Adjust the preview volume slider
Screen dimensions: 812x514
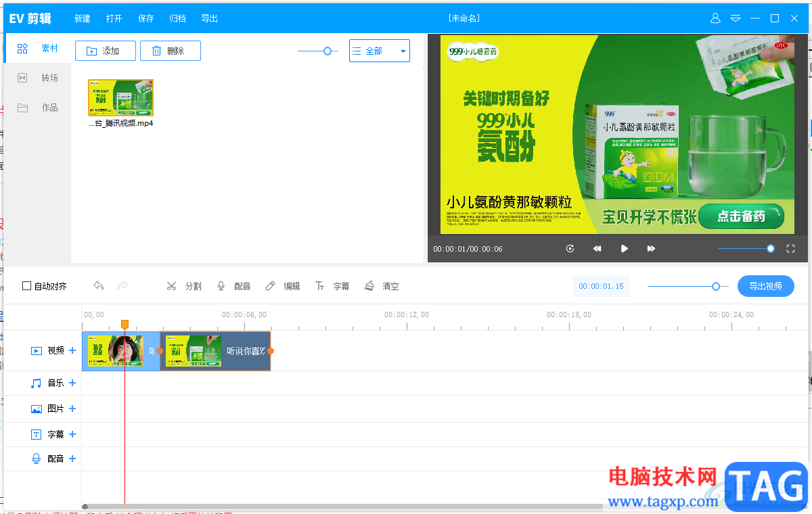point(770,249)
